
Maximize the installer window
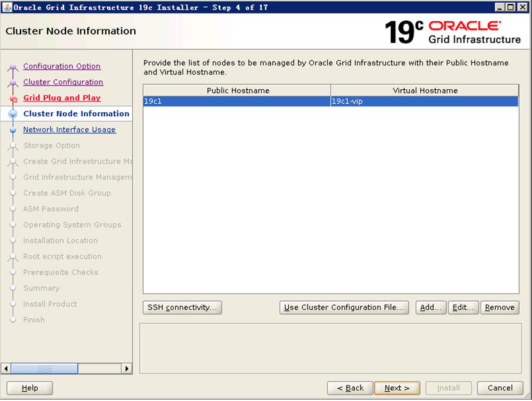point(510,7)
